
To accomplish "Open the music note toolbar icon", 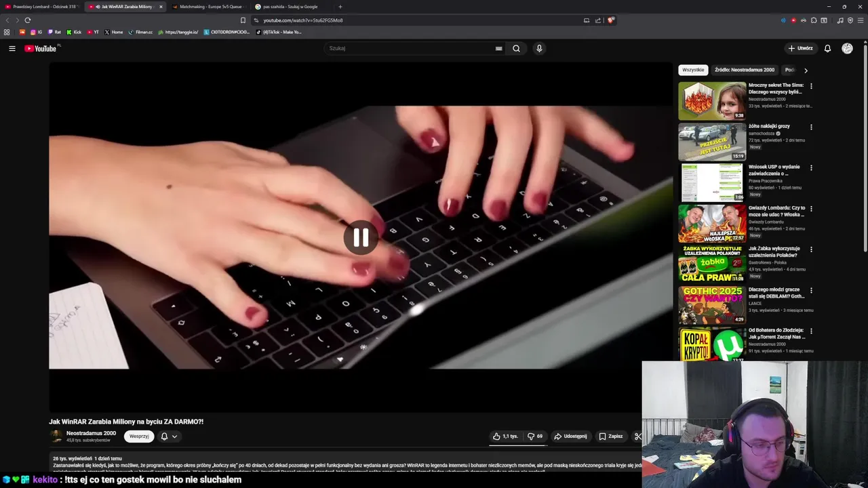I will (x=840, y=20).
